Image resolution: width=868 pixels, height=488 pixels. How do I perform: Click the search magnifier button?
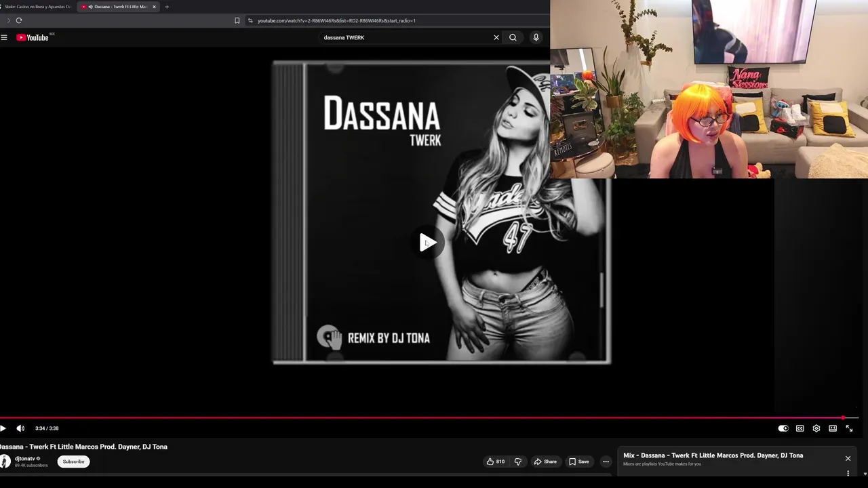[513, 37]
